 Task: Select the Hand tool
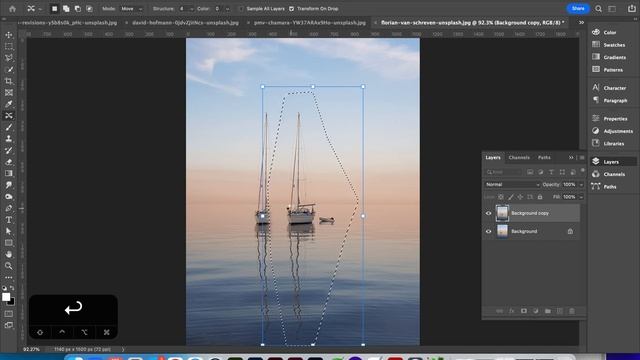[x=9, y=254]
